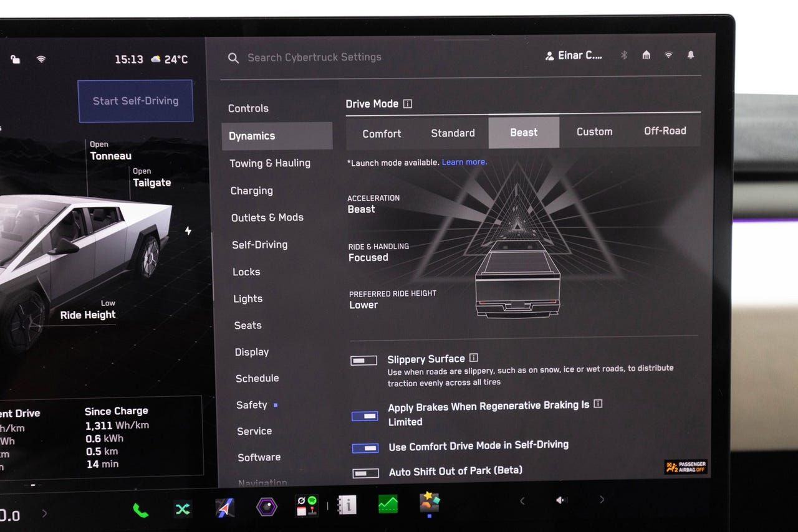Switch drive mode to Standard
The width and height of the screenshot is (798, 532).
coord(453,133)
